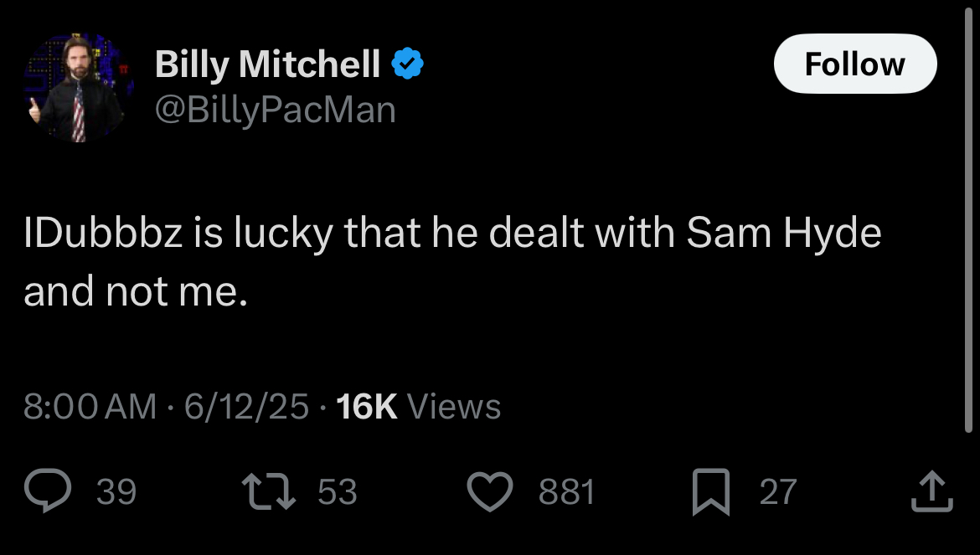Like the tweet with the heart icon

[490, 492]
